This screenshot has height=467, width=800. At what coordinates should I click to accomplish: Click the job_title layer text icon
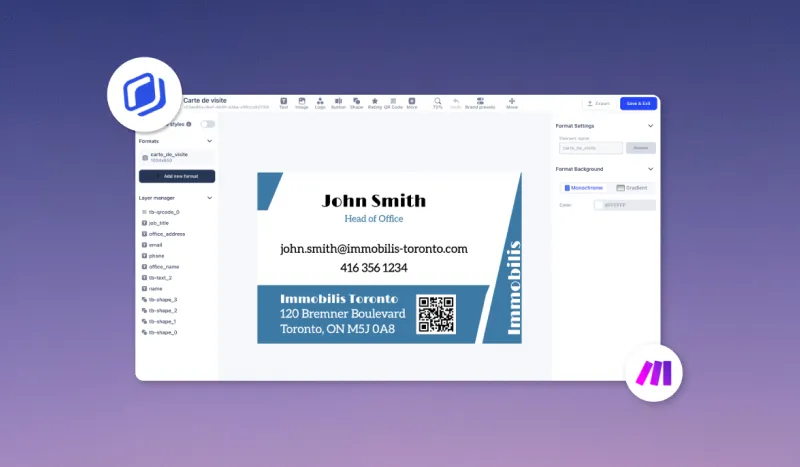pos(144,223)
